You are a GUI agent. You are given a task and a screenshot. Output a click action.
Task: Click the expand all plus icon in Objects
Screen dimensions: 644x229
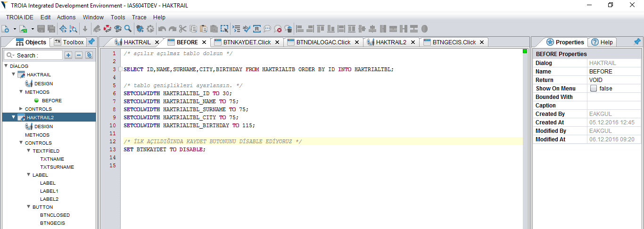(68, 55)
